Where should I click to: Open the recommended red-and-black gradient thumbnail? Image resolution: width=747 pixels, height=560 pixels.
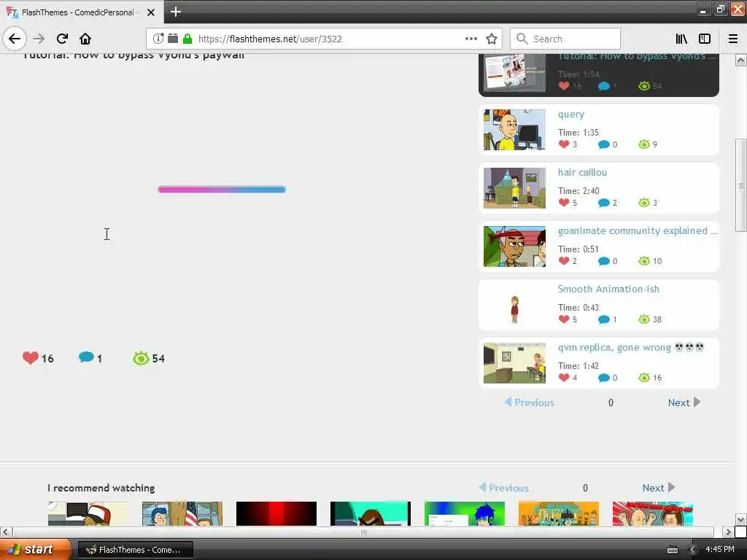coord(276,513)
